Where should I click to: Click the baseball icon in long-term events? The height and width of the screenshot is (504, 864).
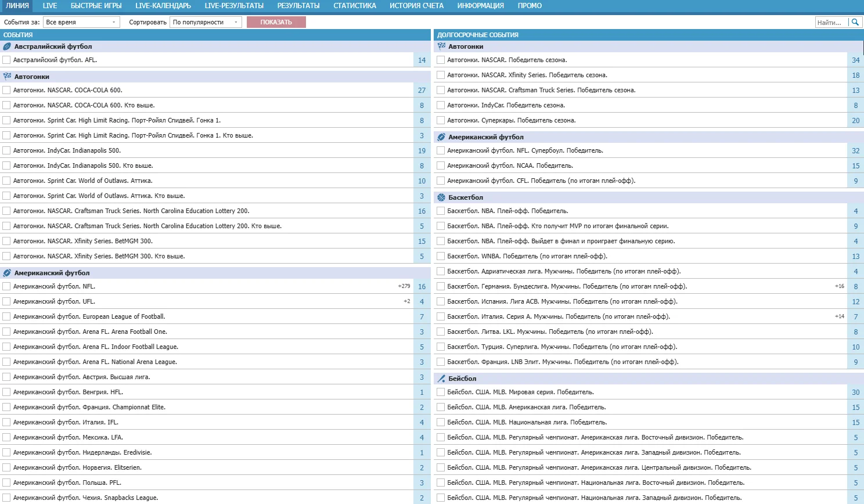pos(441,379)
